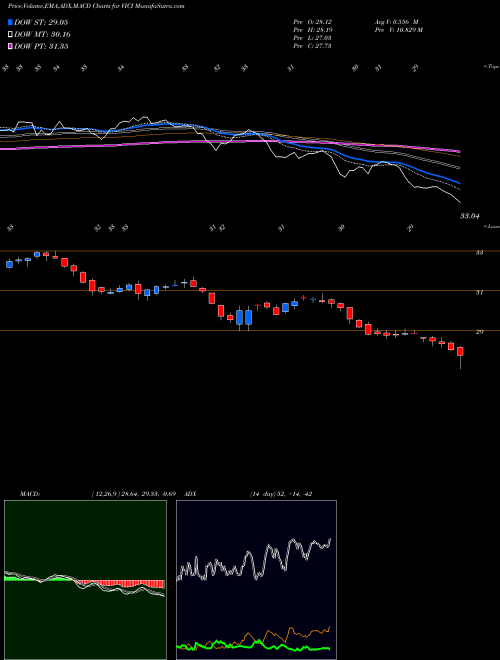Image resolution: width=500 pixels, height=660 pixels.
Task: Click the chart title mentioning VICI MunafaSutra.com
Action: coord(96,6)
